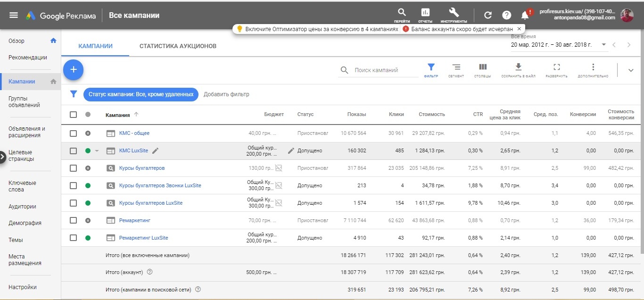Open the Столбцы columns icon

click(x=482, y=70)
